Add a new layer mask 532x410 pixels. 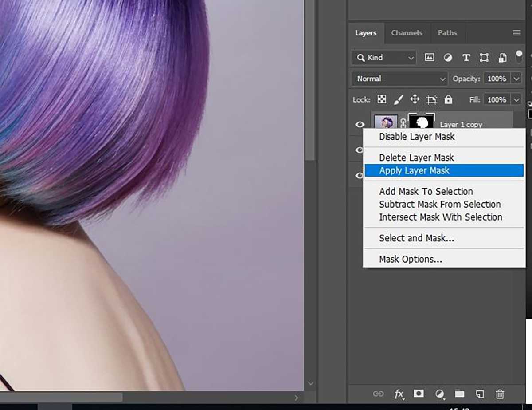tap(419, 394)
